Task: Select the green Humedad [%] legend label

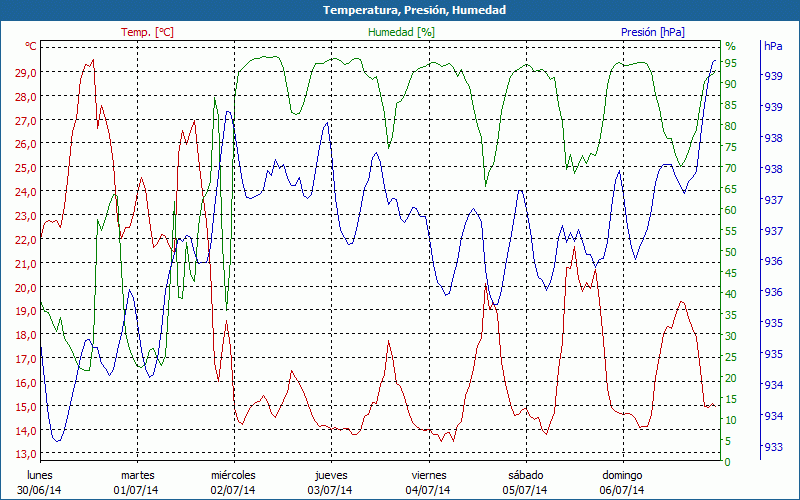Action: pyautogui.click(x=401, y=32)
